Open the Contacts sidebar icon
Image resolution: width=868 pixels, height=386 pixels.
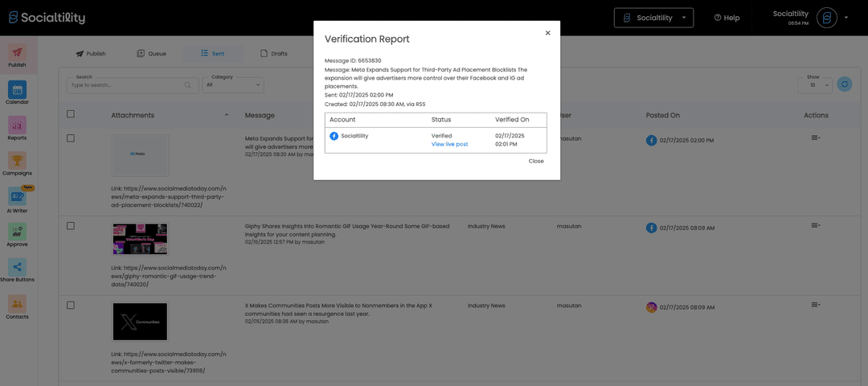tap(17, 303)
